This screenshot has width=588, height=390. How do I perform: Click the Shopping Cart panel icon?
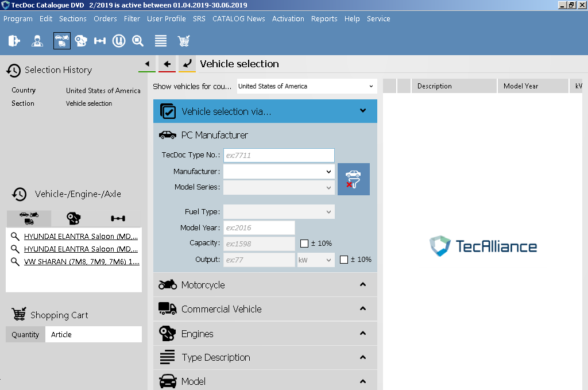[x=19, y=314]
